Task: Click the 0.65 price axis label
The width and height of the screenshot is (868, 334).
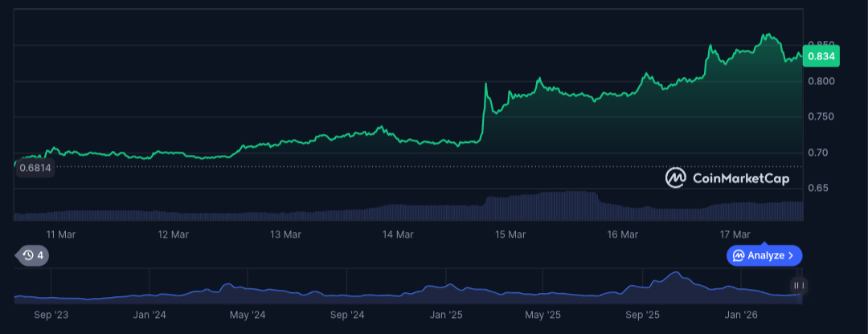Action: (x=817, y=189)
